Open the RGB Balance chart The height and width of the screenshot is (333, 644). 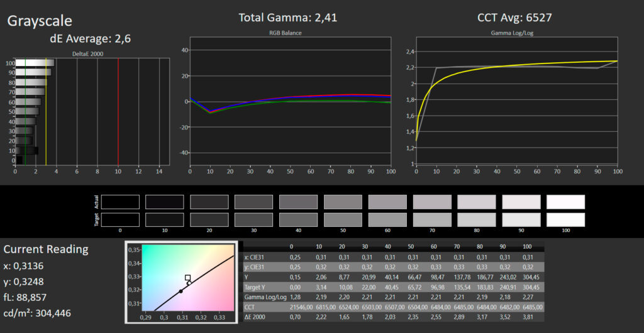point(290,102)
